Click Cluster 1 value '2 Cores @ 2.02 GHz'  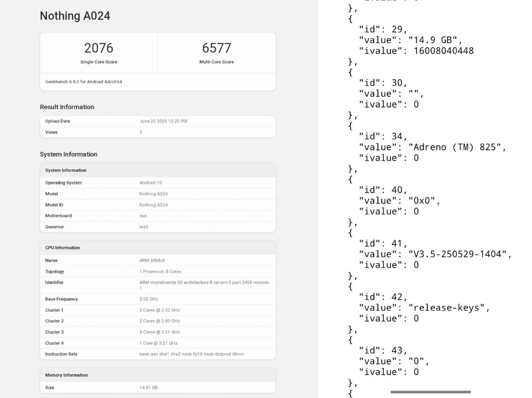(x=159, y=310)
